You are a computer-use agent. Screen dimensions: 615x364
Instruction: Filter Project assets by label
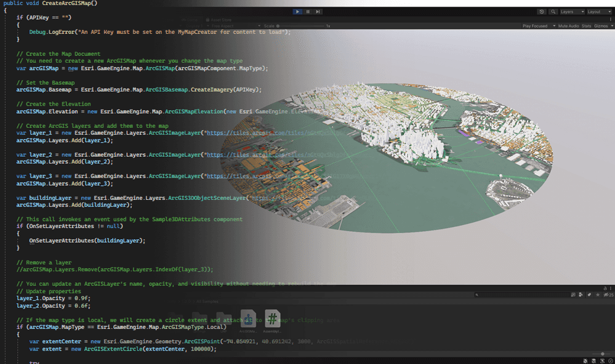pos(589,295)
